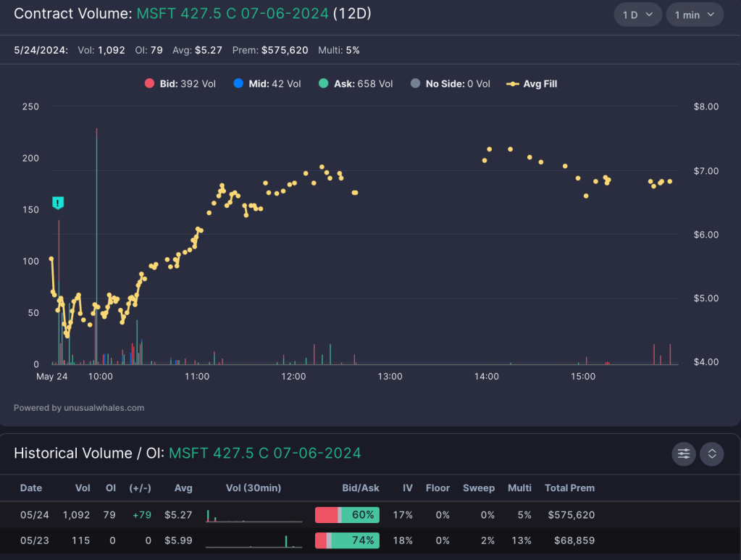Toggle the Mid volume legend series
Viewport: 741px width, 560px height.
(x=267, y=84)
